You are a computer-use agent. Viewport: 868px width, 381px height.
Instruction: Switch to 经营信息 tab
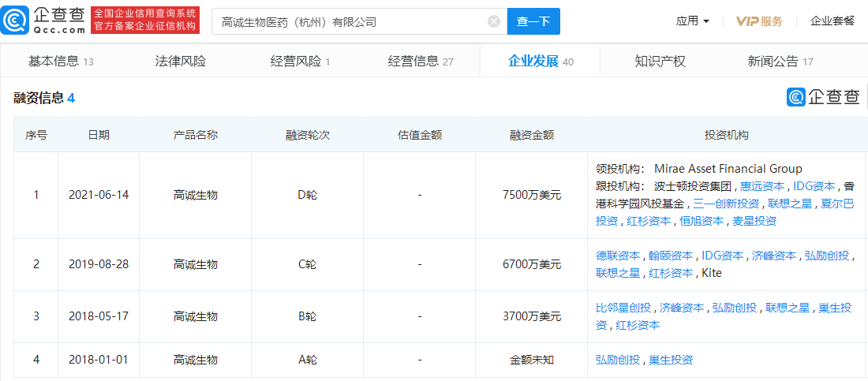(x=421, y=62)
